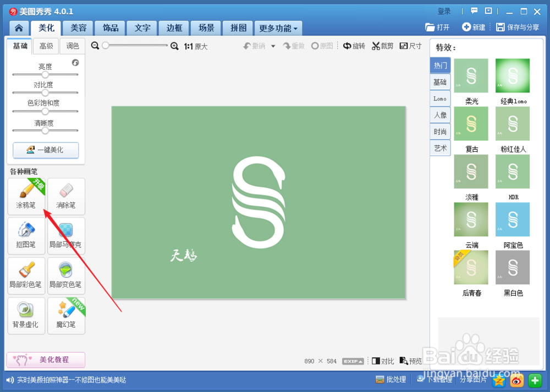The width and height of the screenshot is (550, 392).
Task: Select the 抠图笔 cutout tool
Action: pyautogui.click(x=26, y=236)
